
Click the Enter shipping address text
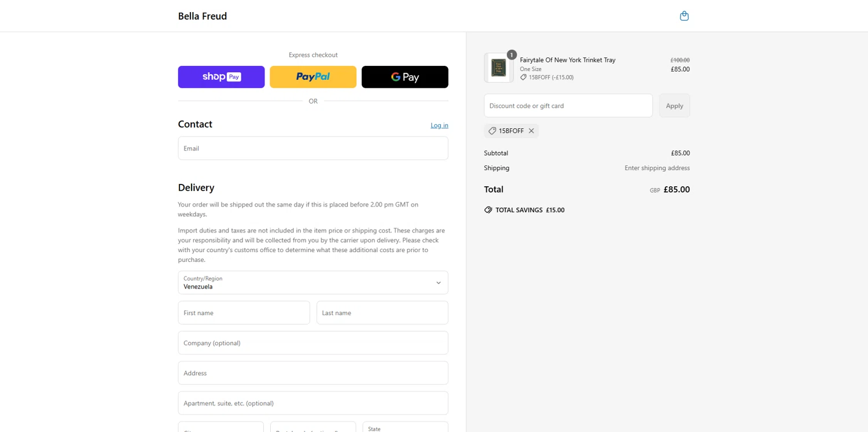click(x=657, y=168)
